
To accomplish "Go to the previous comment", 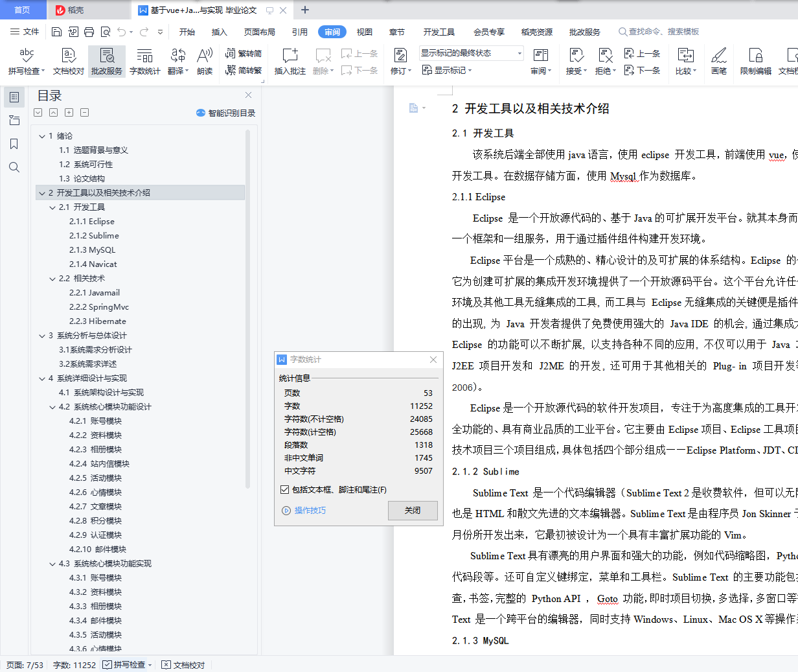I will 359,53.
